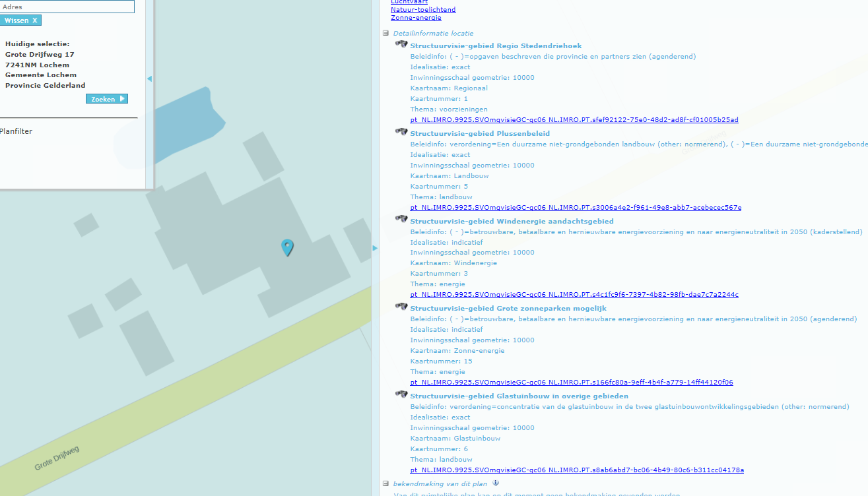868x496 pixels.
Task: Click text 'Kaartnaam: Glastuinbouw'
Action: tap(455, 439)
